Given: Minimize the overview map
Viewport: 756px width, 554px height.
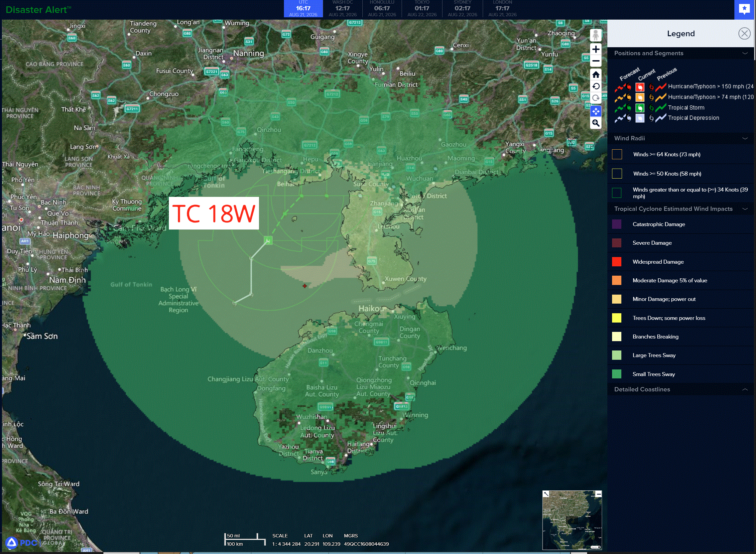Looking at the screenshot, I should [599, 494].
